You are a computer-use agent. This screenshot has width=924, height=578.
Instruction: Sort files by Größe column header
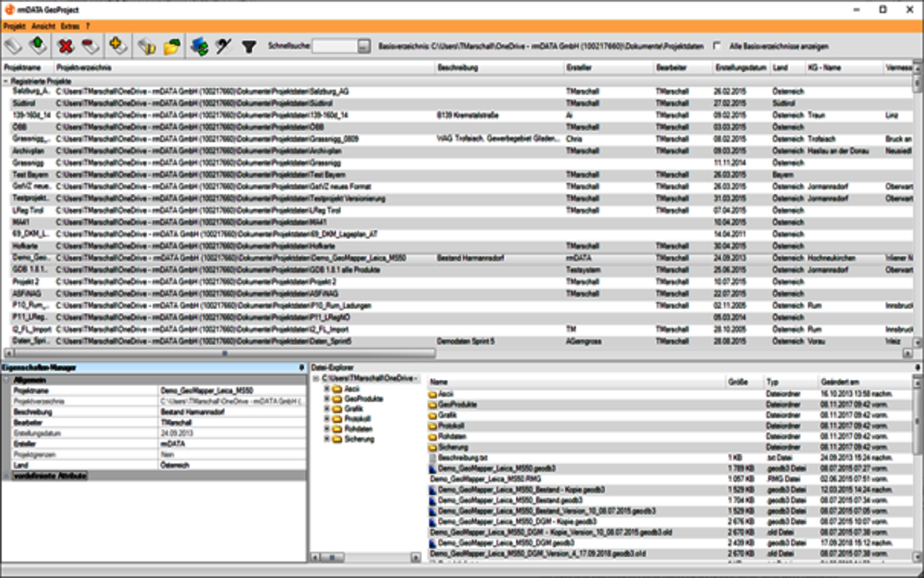(x=745, y=382)
